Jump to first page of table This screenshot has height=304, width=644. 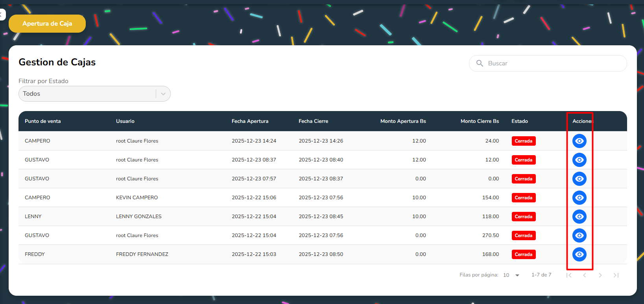[x=569, y=275]
